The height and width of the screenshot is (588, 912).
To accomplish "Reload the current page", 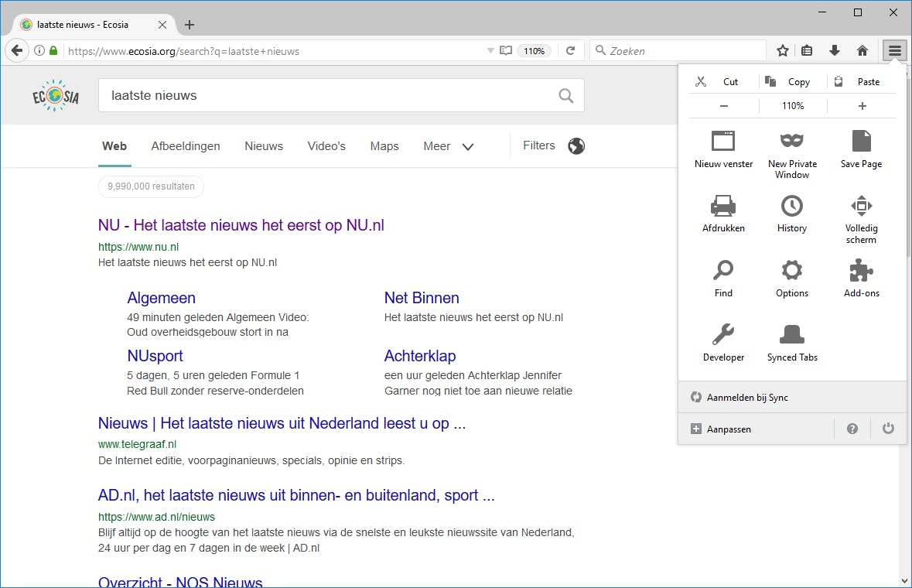I will point(571,50).
